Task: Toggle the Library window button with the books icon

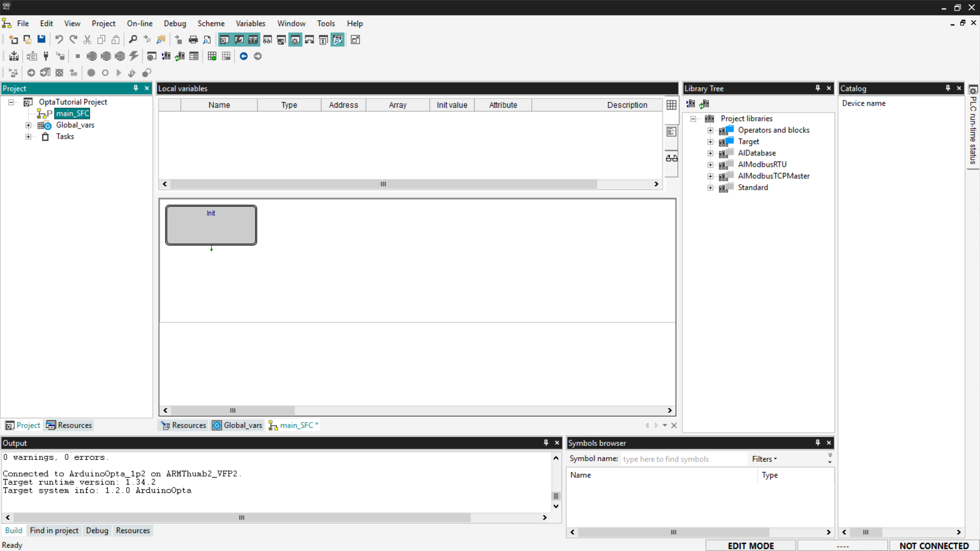Action: (x=253, y=39)
